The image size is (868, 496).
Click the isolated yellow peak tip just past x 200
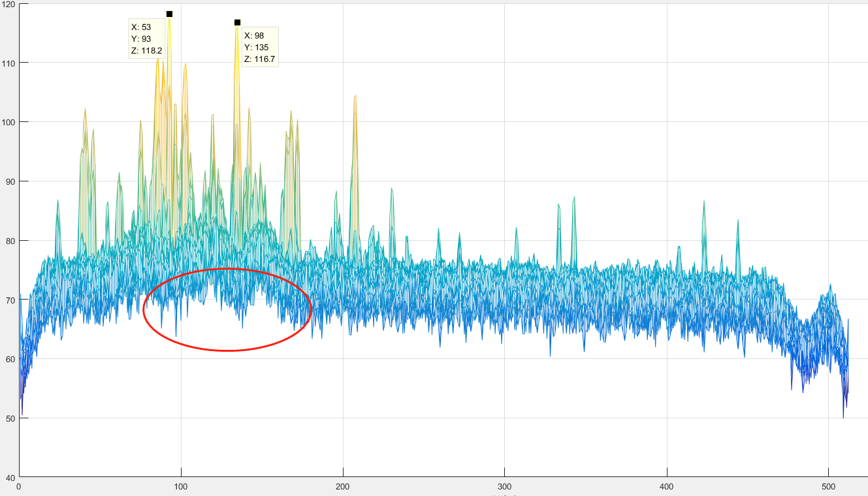[355, 96]
